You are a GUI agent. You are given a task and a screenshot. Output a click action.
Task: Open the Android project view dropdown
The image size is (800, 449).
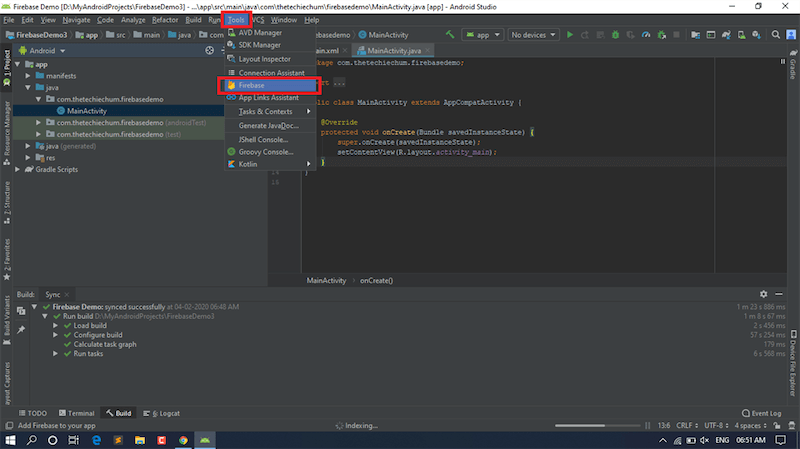42,50
